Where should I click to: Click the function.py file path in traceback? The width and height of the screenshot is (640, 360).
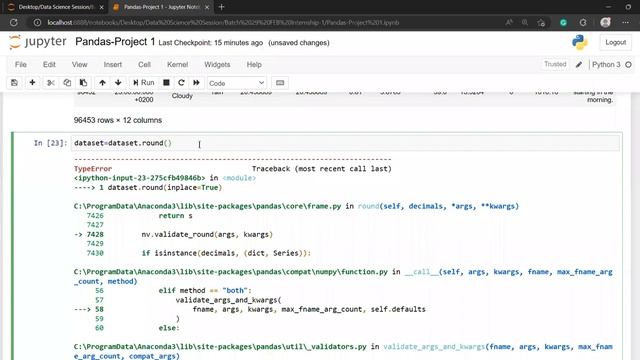click(231, 272)
